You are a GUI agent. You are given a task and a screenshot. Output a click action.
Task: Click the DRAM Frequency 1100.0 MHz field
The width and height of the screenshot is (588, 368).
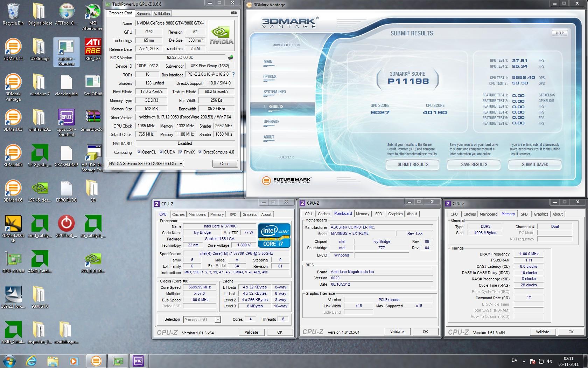click(529, 254)
